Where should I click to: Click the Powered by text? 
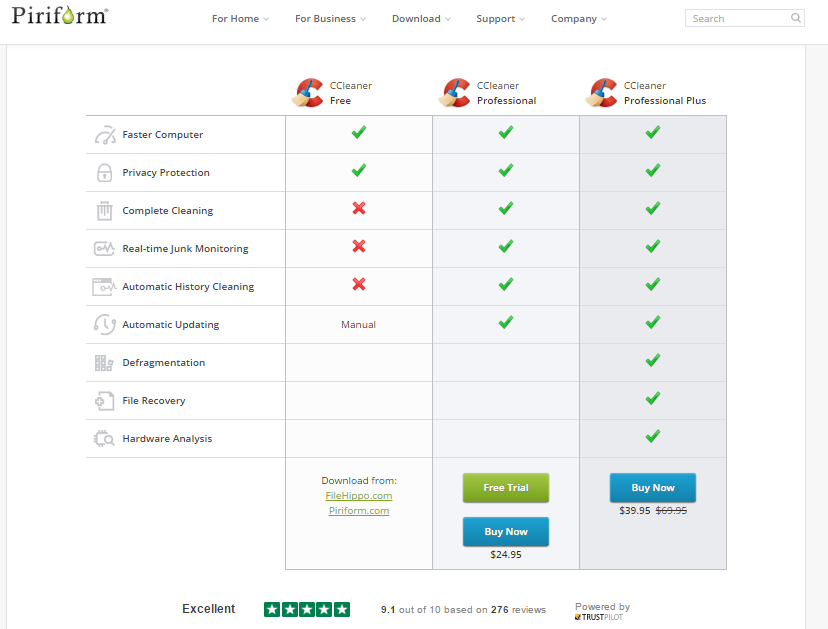click(603, 607)
